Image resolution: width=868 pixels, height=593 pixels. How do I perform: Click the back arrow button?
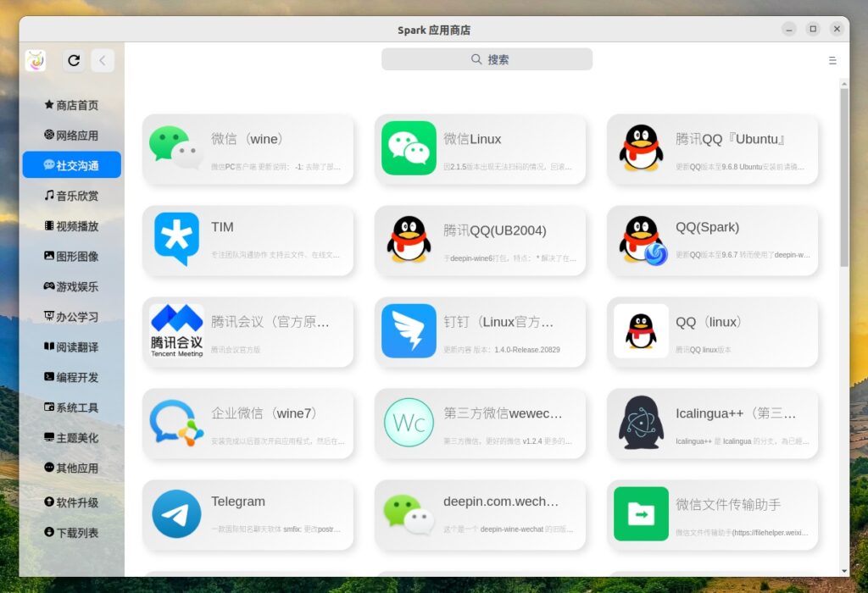pos(102,60)
